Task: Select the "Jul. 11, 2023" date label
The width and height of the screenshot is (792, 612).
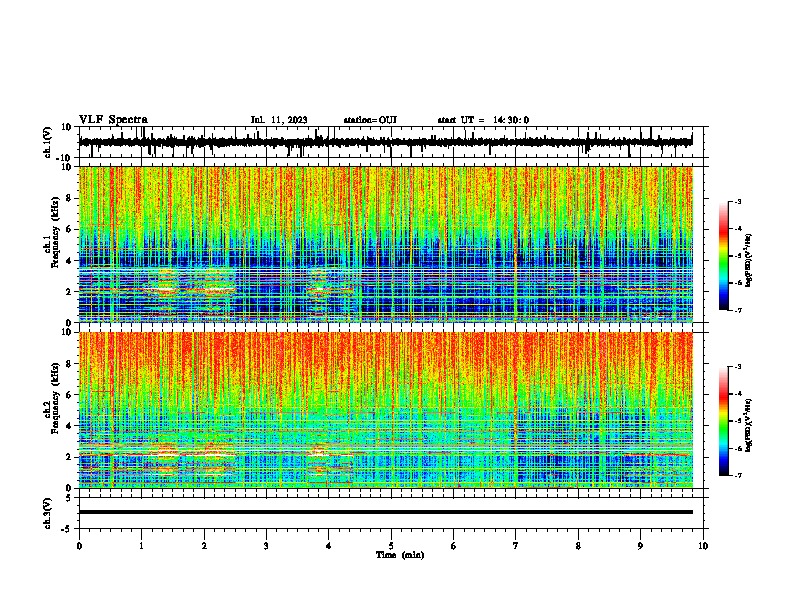Action: coord(279,120)
